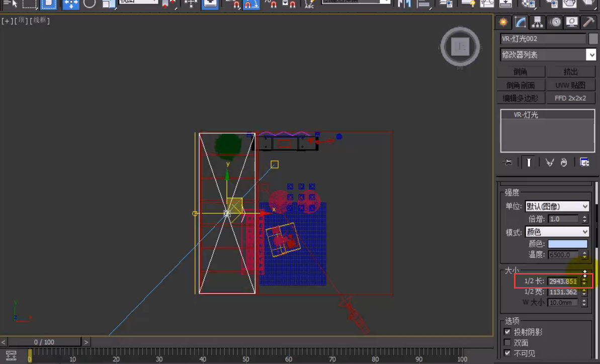600x364 pixels.
Task: Expand the 修改器列表 dropdown
Action: point(591,55)
